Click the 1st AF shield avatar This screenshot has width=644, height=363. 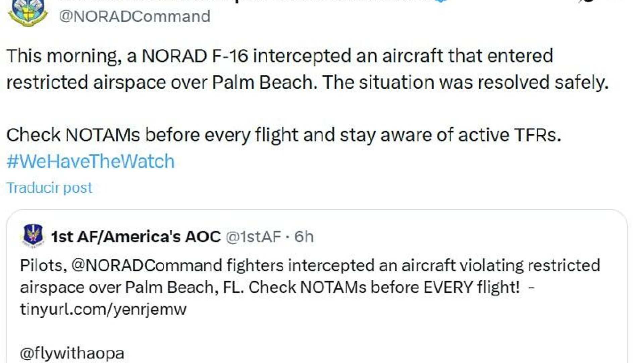coord(33,236)
